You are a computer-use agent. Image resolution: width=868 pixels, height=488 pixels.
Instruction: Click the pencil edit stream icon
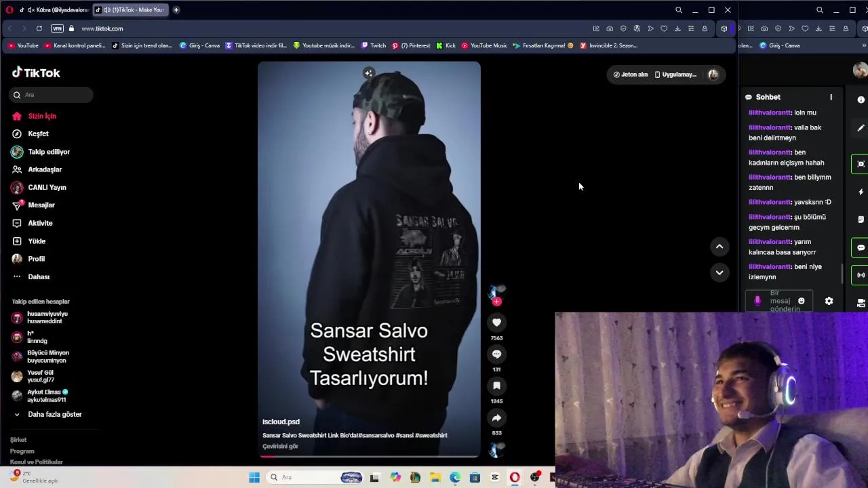tap(861, 127)
